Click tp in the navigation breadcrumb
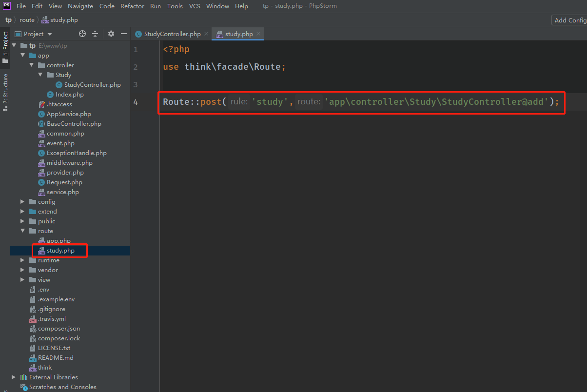The image size is (587, 392). click(x=8, y=20)
